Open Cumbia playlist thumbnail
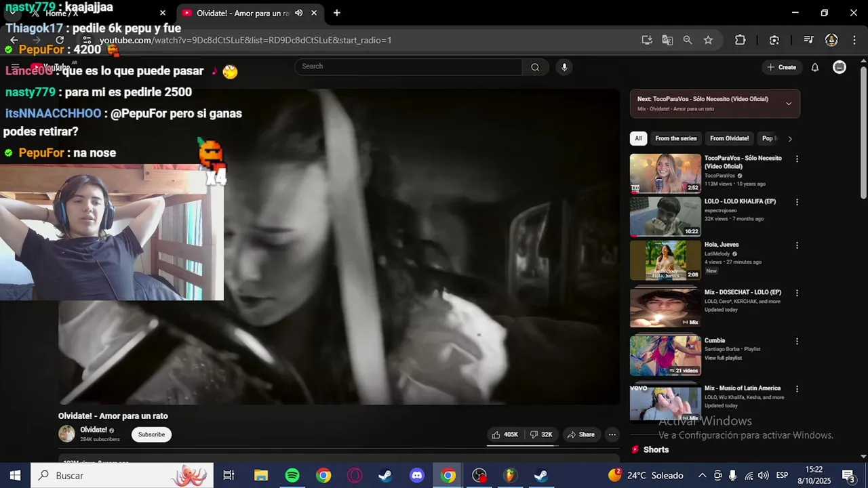868x488 pixels. click(x=665, y=356)
